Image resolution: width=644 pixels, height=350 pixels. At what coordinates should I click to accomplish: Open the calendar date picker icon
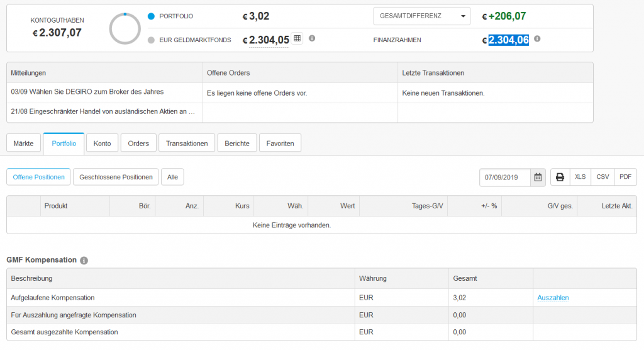pyautogui.click(x=538, y=177)
